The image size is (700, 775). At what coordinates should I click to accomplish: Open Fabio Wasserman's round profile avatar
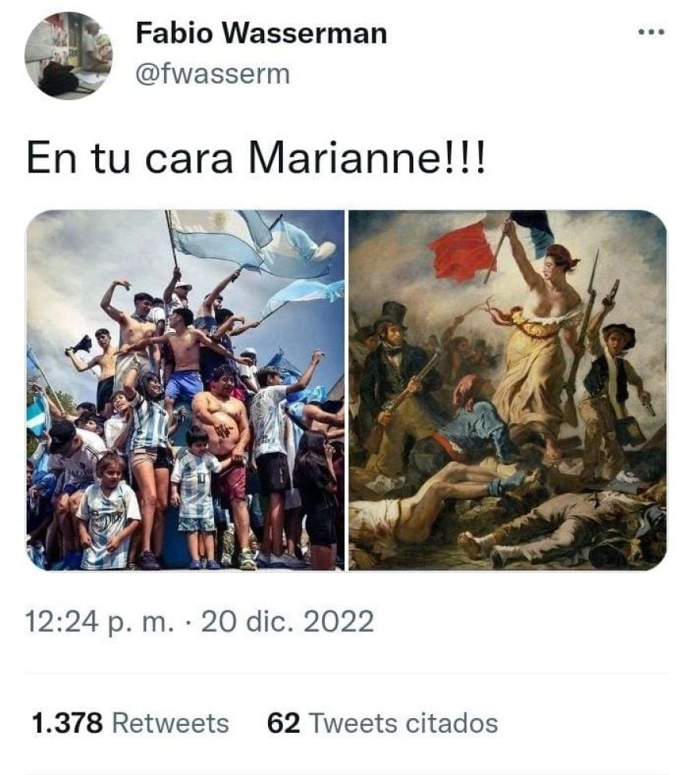[69, 55]
